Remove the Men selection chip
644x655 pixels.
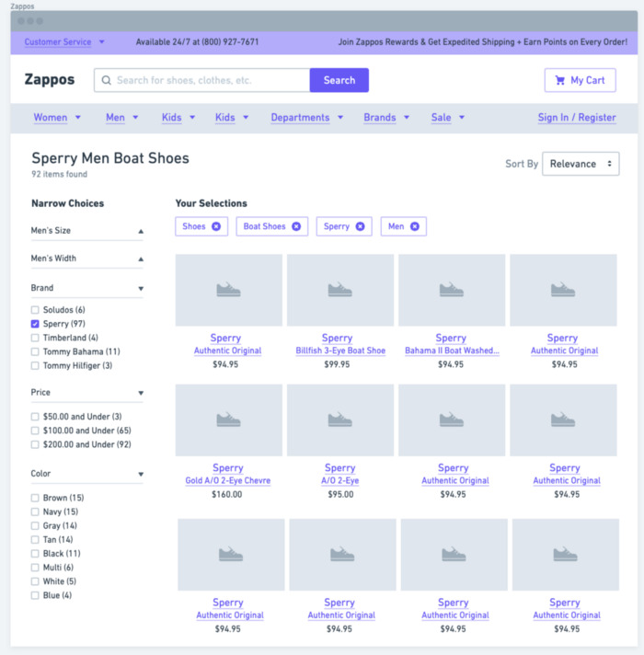click(415, 226)
